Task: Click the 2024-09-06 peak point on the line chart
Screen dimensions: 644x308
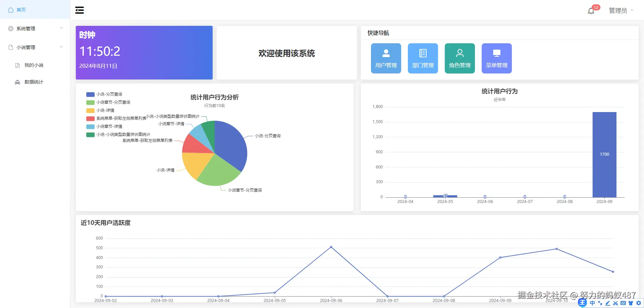Action: tap(331, 247)
